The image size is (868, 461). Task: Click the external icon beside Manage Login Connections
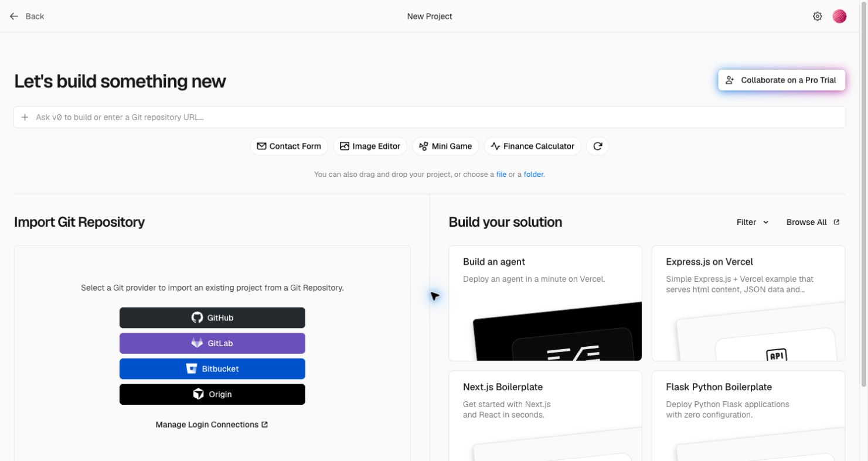pyautogui.click(x=264, y=425)
